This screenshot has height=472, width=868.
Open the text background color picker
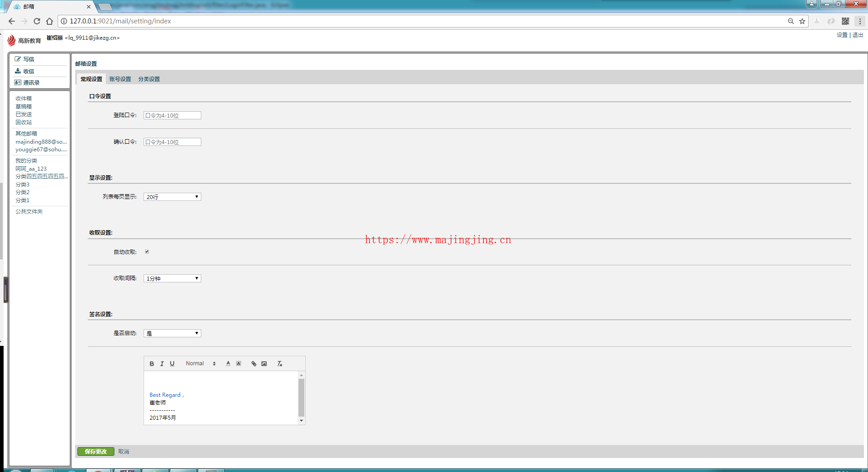coord(239,363)
